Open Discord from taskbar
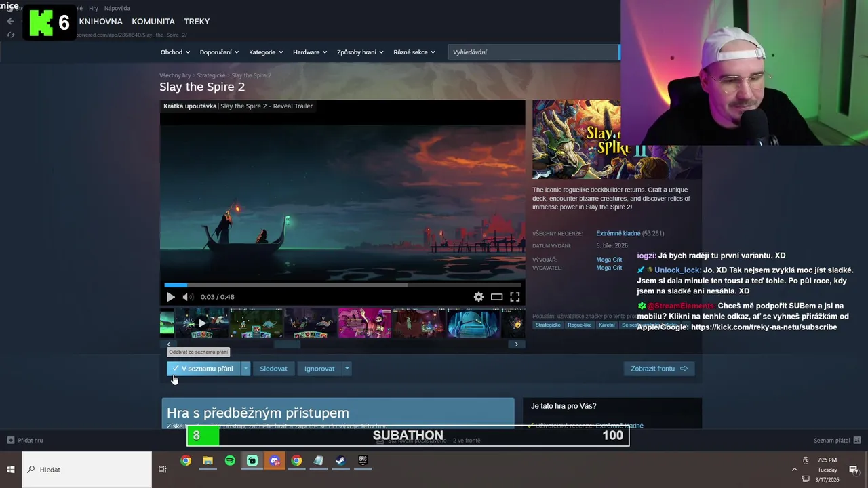 pyautogui.click(x=275, y=461)
